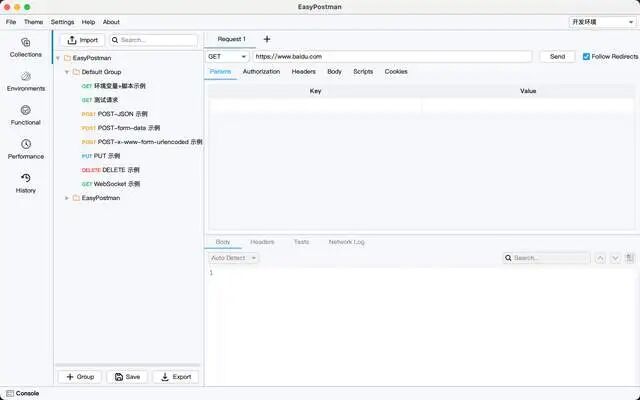The width and height of the screenshot is (640, 400).
Task: Collapse the root EasyPostman tree node
Action: [x=58, y=58]
